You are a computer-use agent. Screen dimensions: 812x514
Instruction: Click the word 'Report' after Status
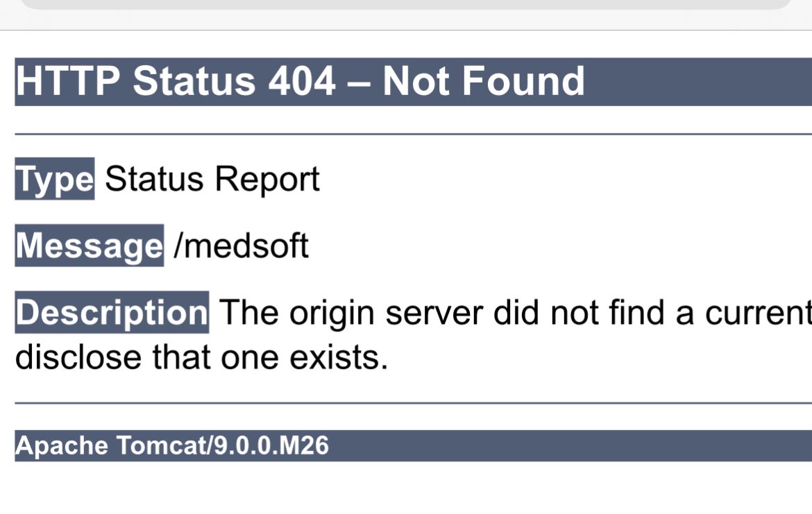point(267,180)
